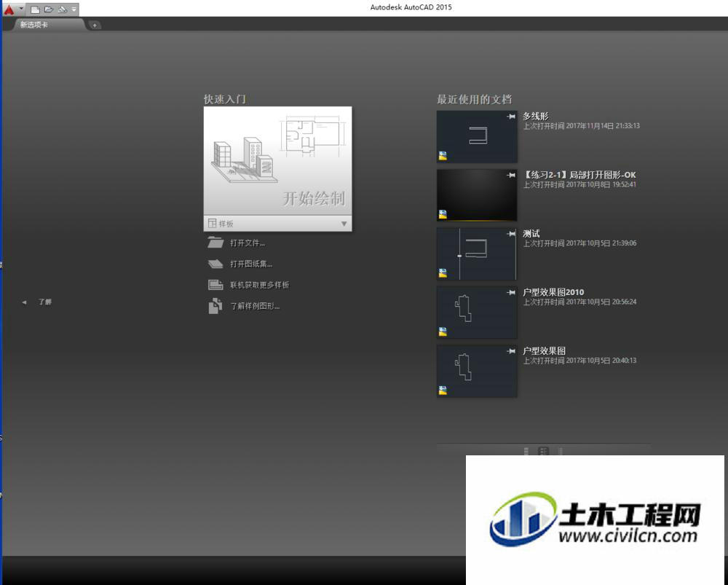The image size is (728, 585).
Task: Pin the 测试 recent document
Action: coord(511,234)
